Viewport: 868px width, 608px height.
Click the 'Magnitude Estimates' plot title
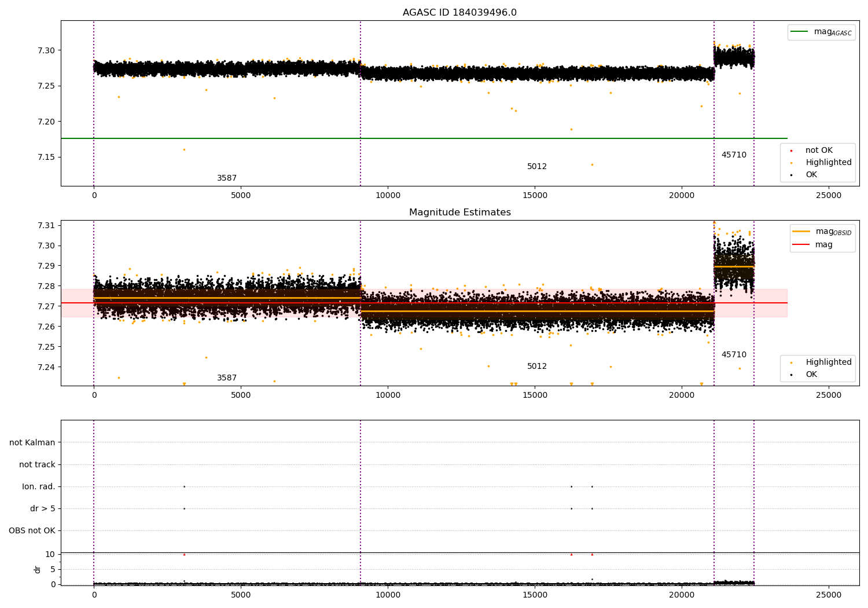(x=459, y=213)
